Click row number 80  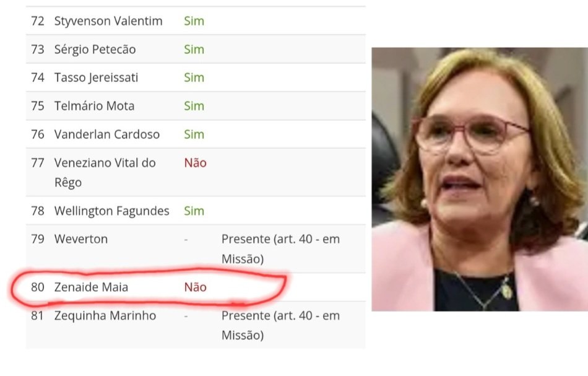(38, 287)
